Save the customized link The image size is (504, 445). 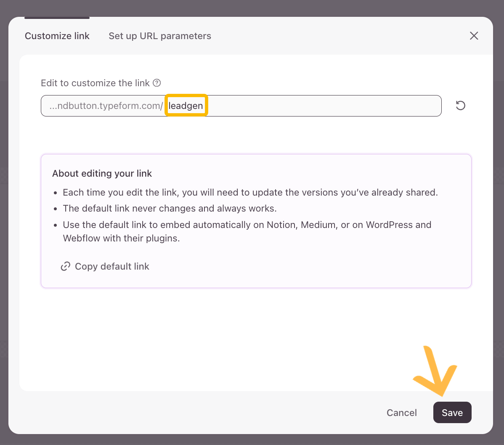[x=452, y=413]
